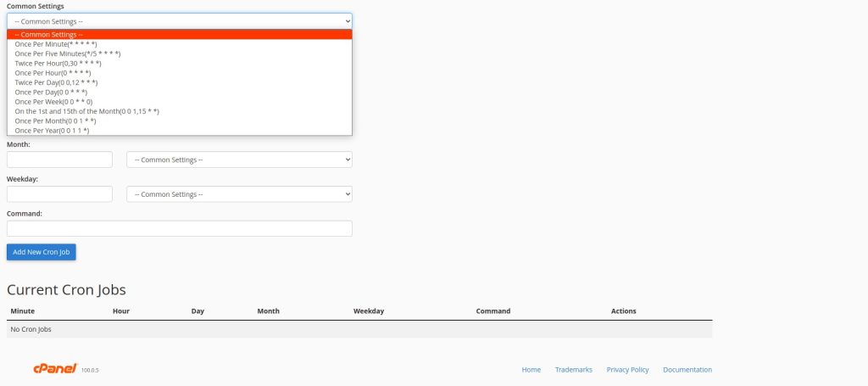Choose Once Per Five Minutes option
The width and height of the screenshot is (868, 386).
click(68, 53)
